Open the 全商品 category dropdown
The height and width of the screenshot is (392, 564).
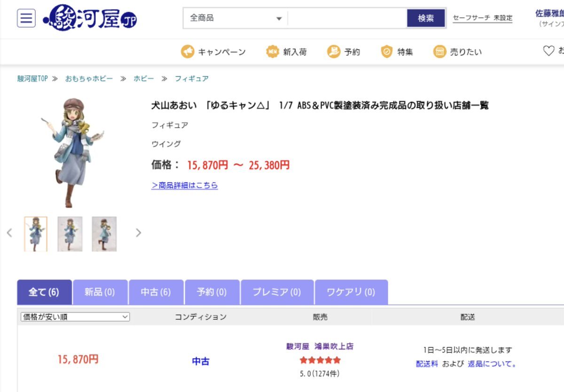[x=235, y=18]
